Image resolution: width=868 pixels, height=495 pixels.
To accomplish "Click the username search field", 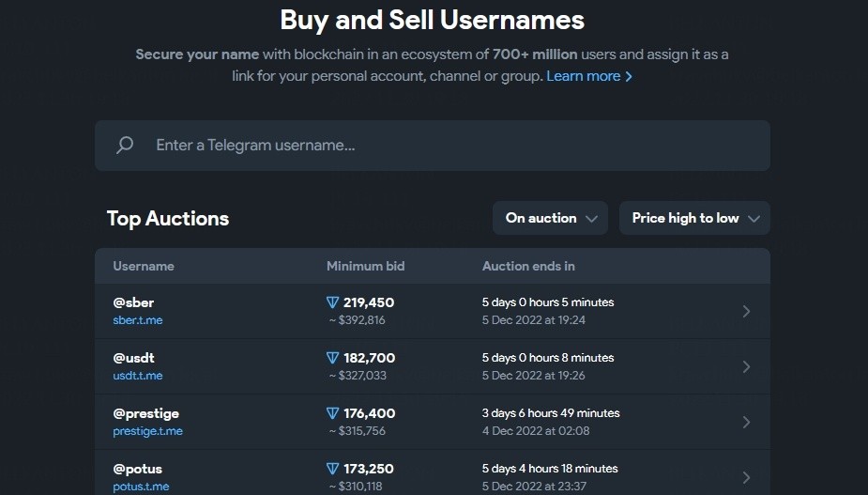I will coord(433,146).
